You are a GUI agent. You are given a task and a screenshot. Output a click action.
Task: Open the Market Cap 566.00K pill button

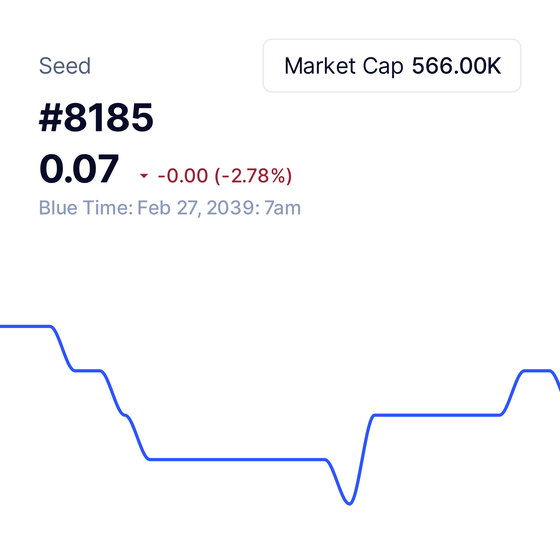click(392, 66)
